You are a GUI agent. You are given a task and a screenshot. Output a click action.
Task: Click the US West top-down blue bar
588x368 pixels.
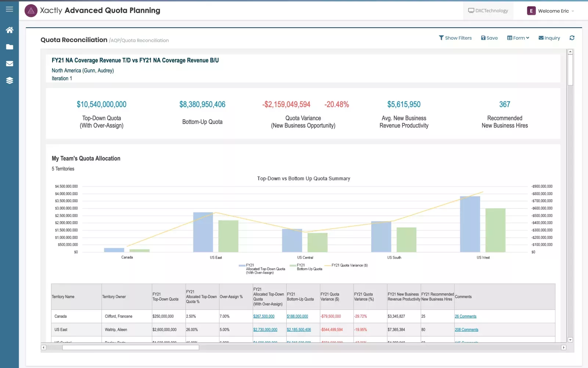(470, 224)
